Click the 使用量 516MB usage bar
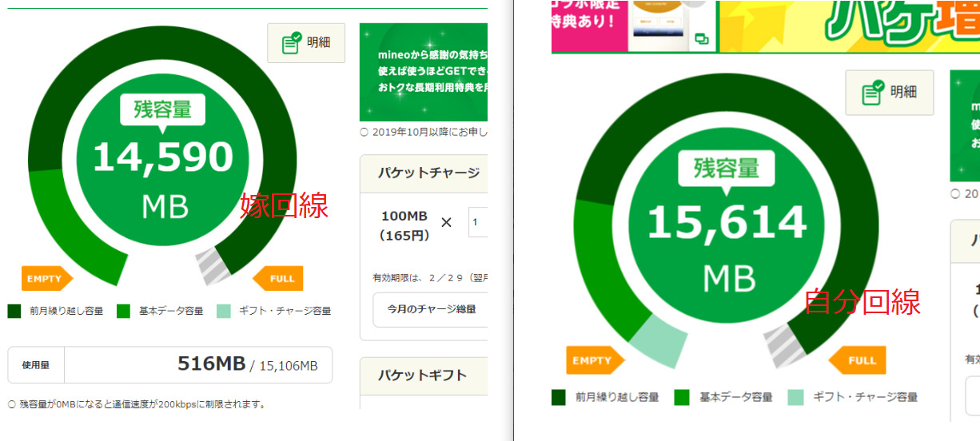The height and width of the screenshot is (441, 980). pos(169,365)
